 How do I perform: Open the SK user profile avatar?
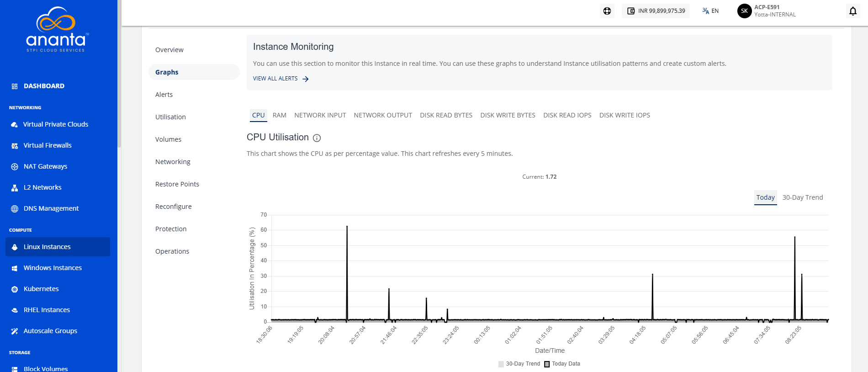click(744, 11)
